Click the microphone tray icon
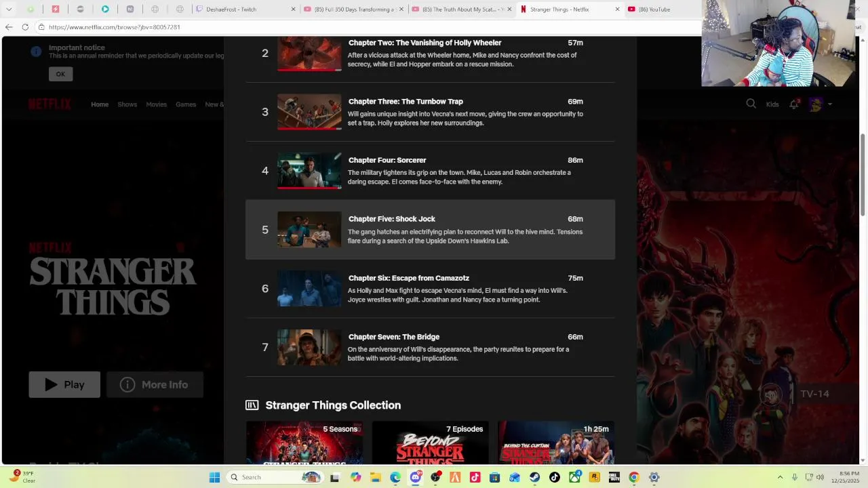The height and width of the screenshot is (488, 868). [795, 477]
